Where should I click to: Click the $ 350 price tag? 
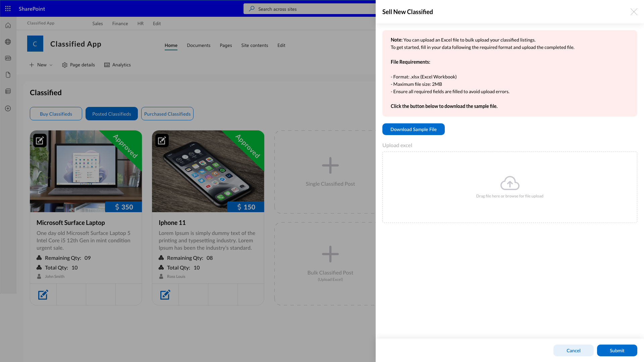124,207
